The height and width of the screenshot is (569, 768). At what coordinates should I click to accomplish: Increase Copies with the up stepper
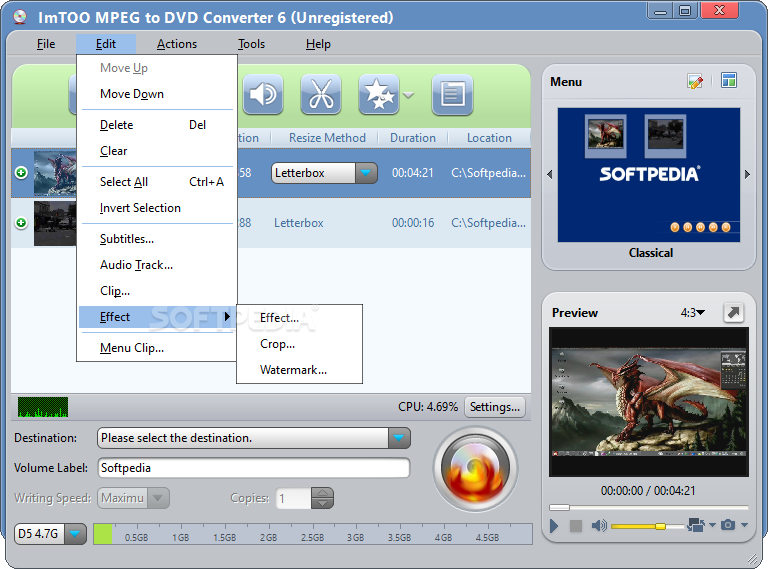[x=322, y=493]
